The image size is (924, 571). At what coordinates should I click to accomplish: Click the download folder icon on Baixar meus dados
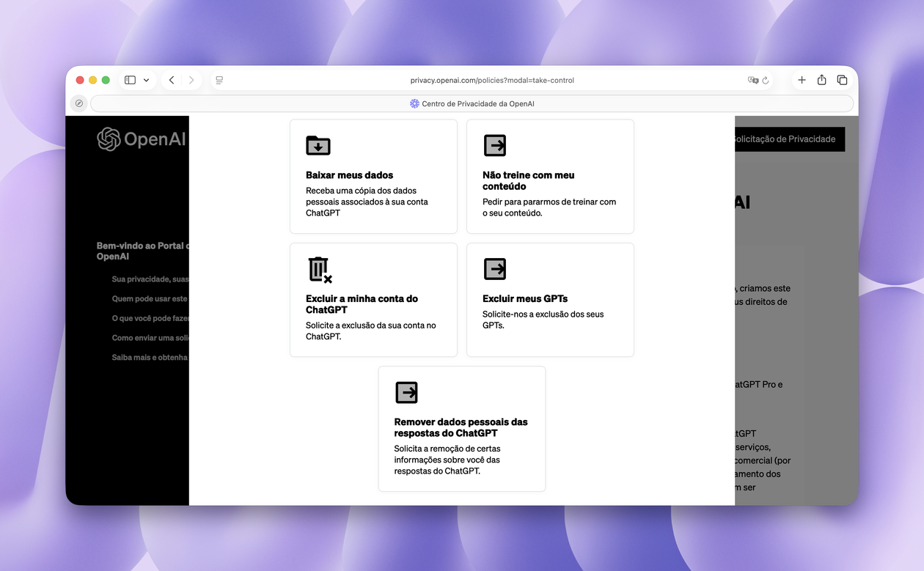pos(318,146)
